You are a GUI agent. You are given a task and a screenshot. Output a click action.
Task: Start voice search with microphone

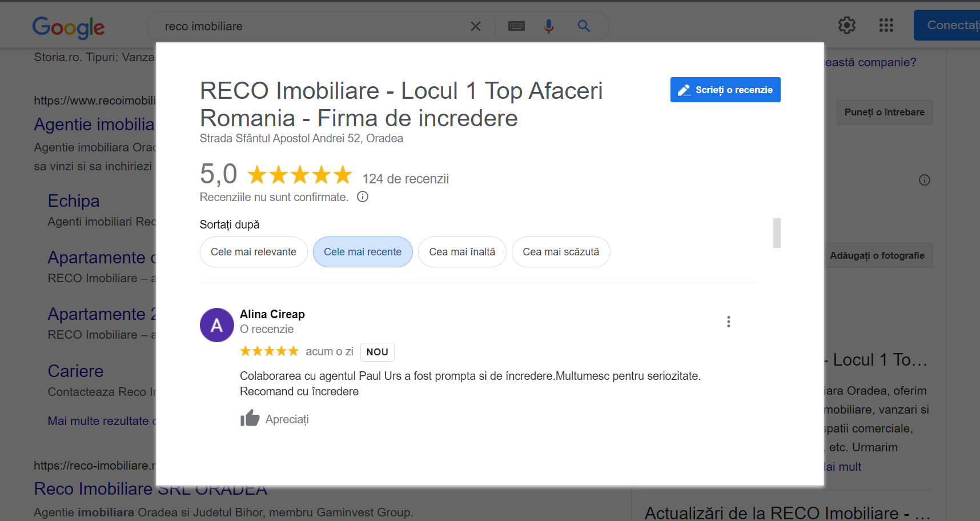coord(549,26)
